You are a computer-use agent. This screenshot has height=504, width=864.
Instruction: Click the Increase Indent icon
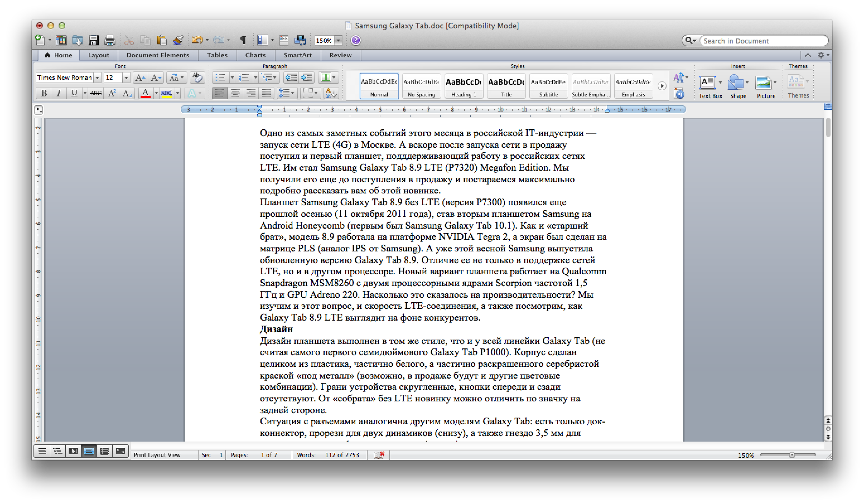(307, 77)
